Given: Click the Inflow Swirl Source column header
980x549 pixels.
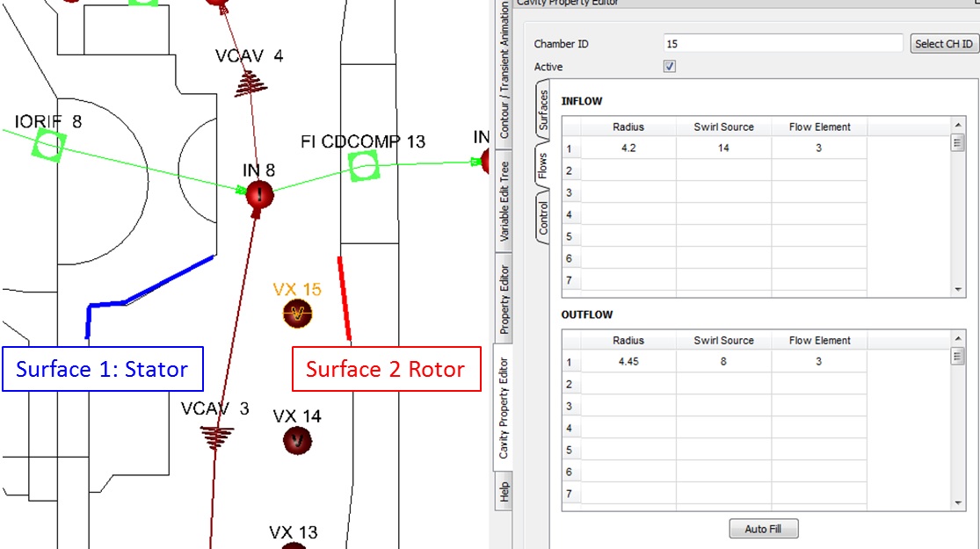Looking at the screenshot, I should point(723,126).
